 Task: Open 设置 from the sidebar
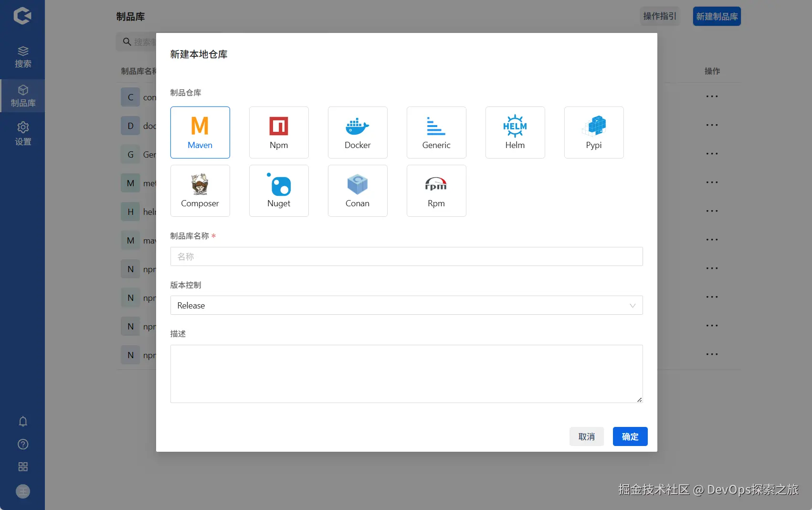point(22,134)
